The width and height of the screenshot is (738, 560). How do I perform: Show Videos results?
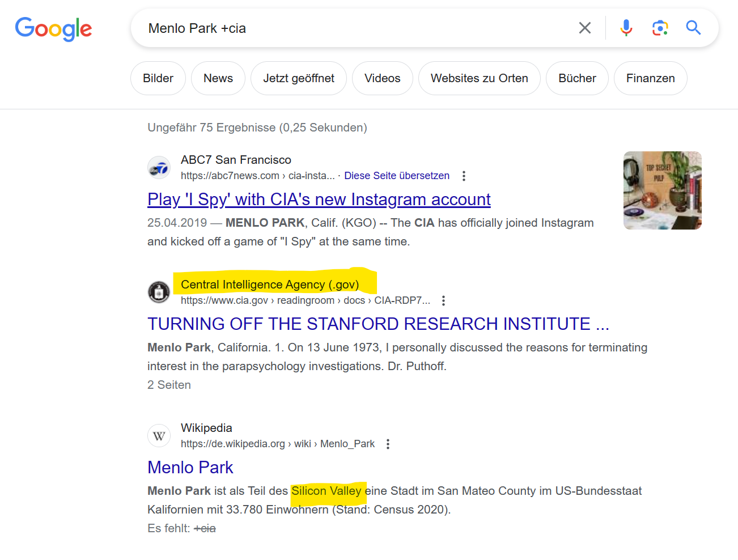click(x=383, y=78)
